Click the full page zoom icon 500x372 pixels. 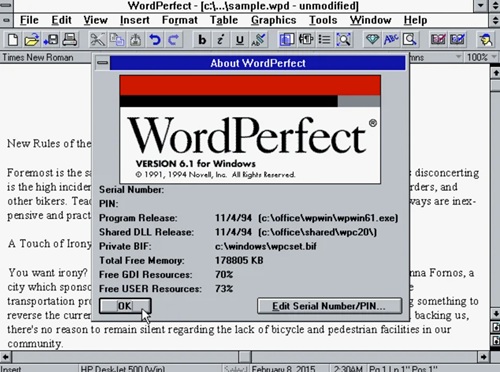[x=343, y=40]
